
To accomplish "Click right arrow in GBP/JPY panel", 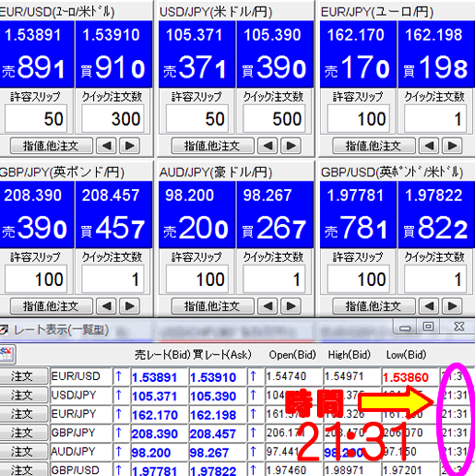I will coord(130,306).
